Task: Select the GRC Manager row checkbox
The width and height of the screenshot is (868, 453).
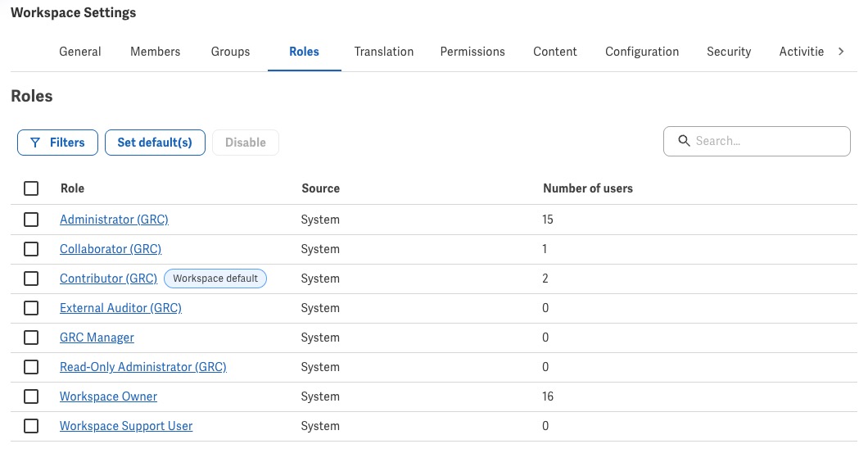Action: point(31,337)
